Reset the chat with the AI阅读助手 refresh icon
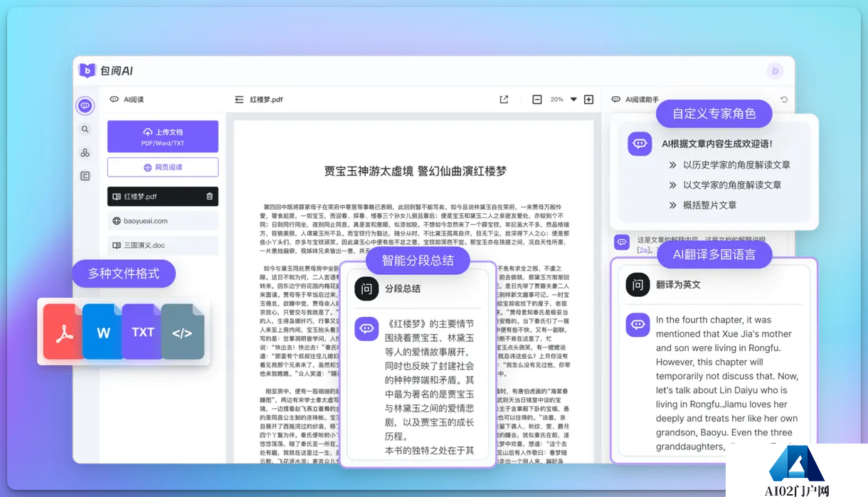This screenshot has height=497, width=868. pos(784,100)
